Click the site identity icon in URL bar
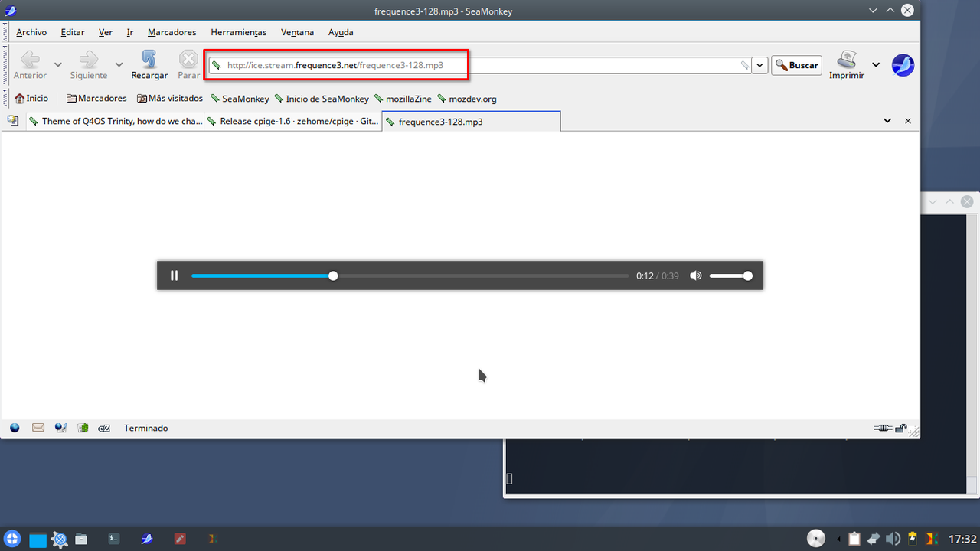The image size is (980, 551). click(x=217, y=65)
